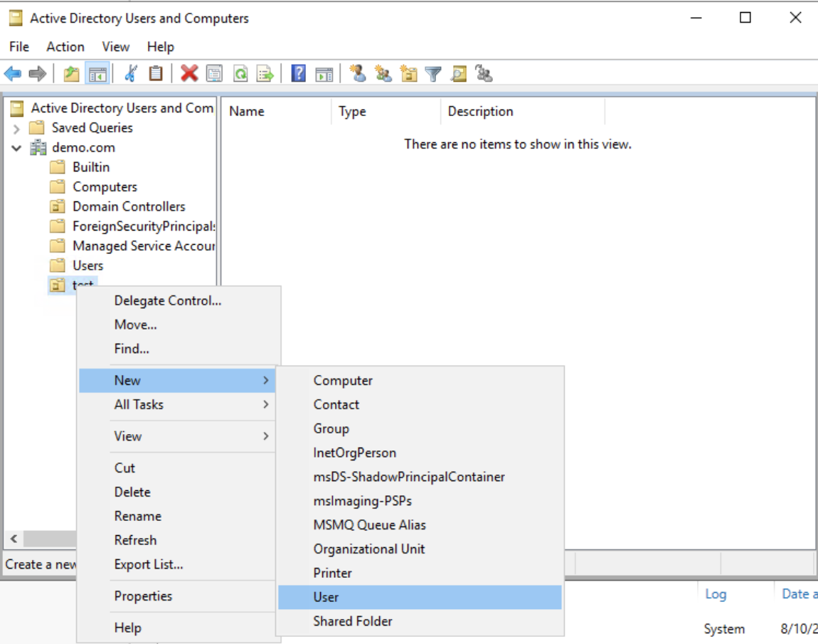Create a new User object
The height and width of the screenshot is (644, 818).
pyautogui.click(x=420, y=597)
